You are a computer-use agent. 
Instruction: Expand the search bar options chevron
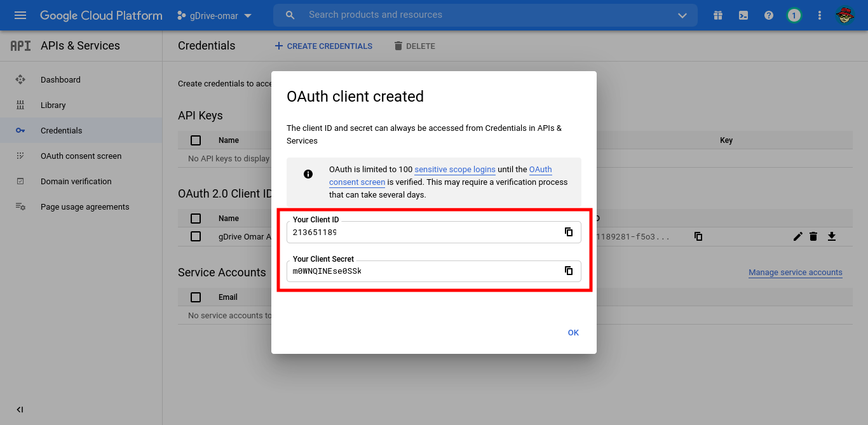pos(682,15)
